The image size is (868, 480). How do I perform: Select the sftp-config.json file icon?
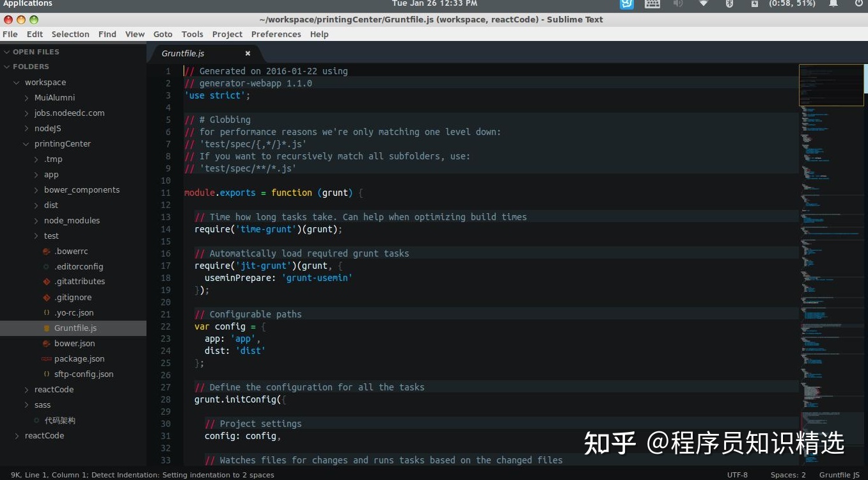pyautogui.click(x=45, y=374)
